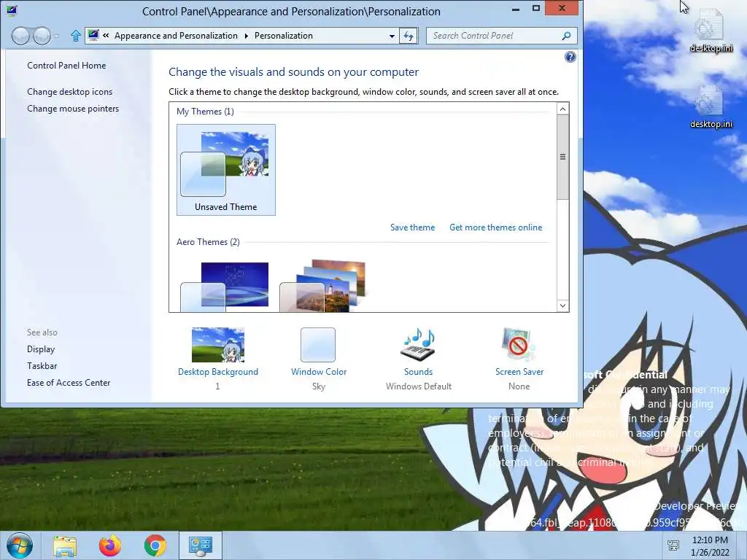Click the Aero Themes (2) heading
Image resolution: width=747 pixels, height=560 pixels.
tap(208, 242)
